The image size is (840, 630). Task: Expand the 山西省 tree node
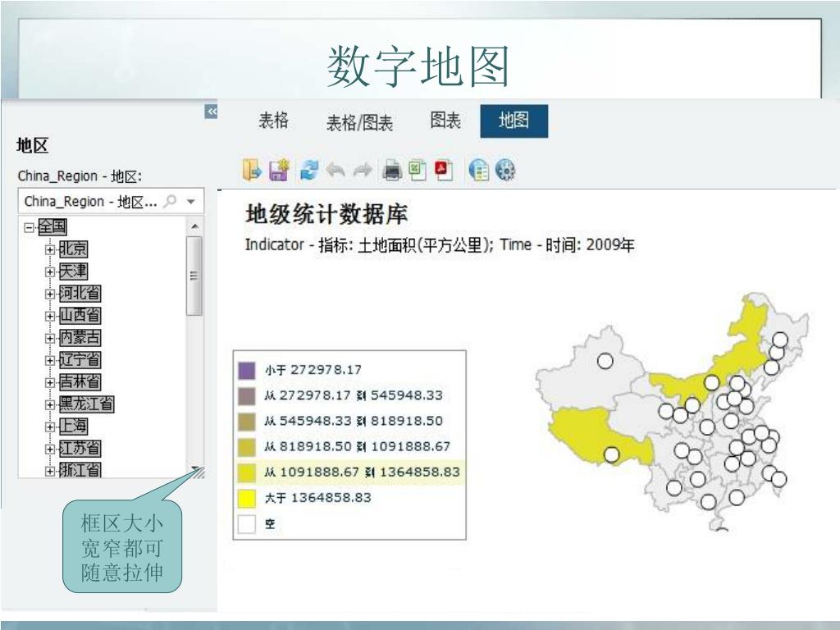(50, 316)
